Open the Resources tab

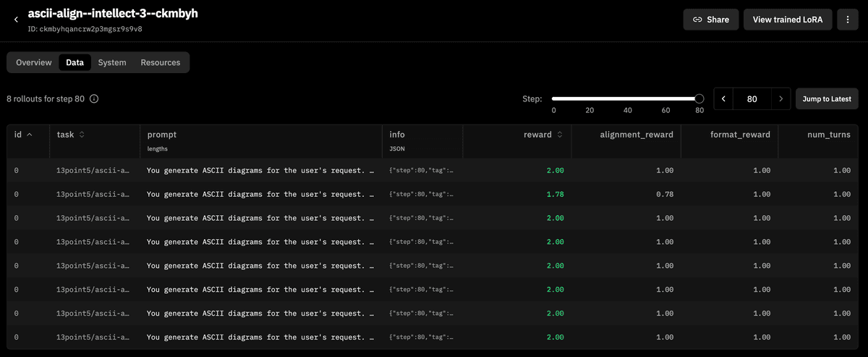(x=160, y=62)
